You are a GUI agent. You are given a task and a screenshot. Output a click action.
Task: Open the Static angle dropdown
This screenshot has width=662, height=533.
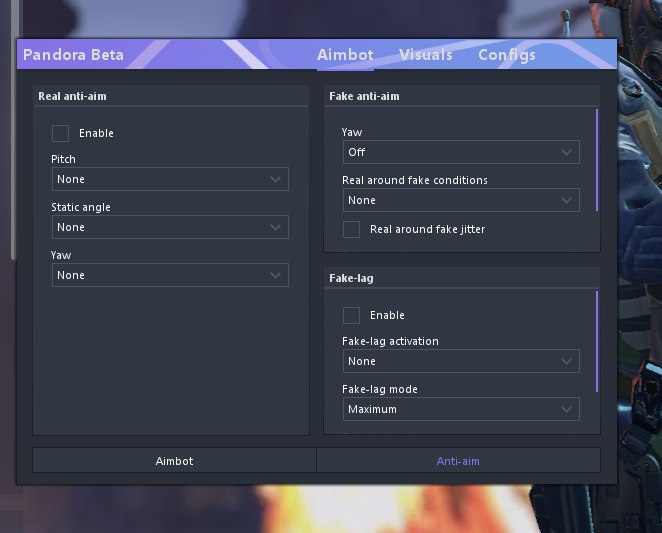click(170, 227)
